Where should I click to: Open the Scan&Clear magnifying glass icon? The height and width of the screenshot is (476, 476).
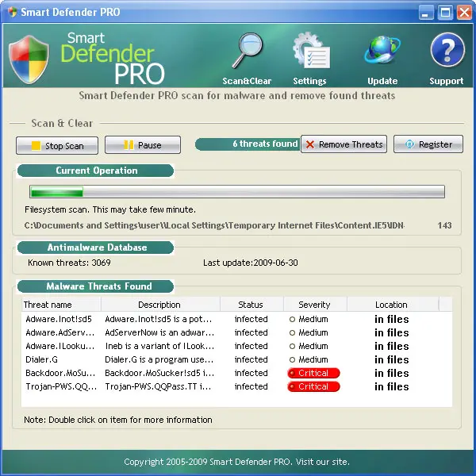click(x=248, y=51)
